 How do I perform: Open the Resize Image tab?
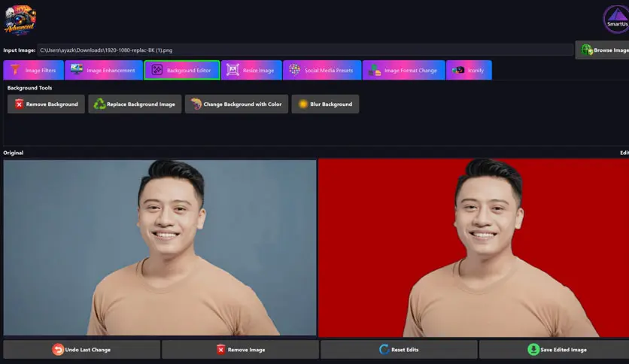pos(251,70)
